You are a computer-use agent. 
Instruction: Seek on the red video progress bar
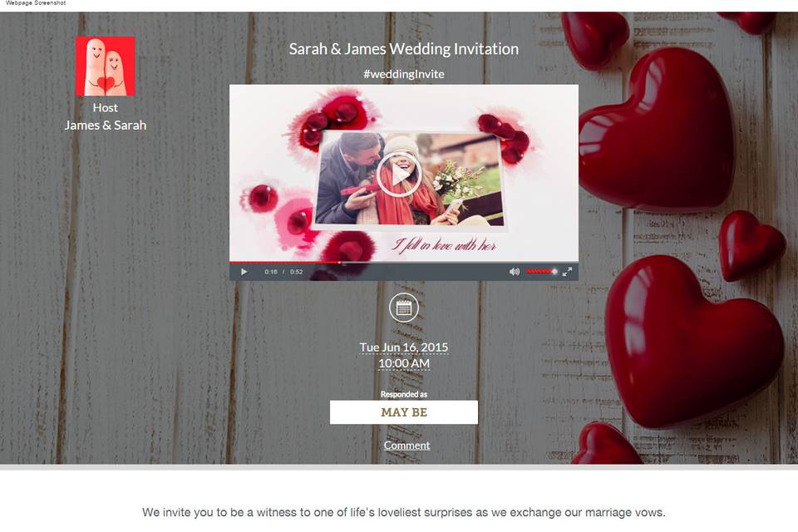tap(404, 262)
